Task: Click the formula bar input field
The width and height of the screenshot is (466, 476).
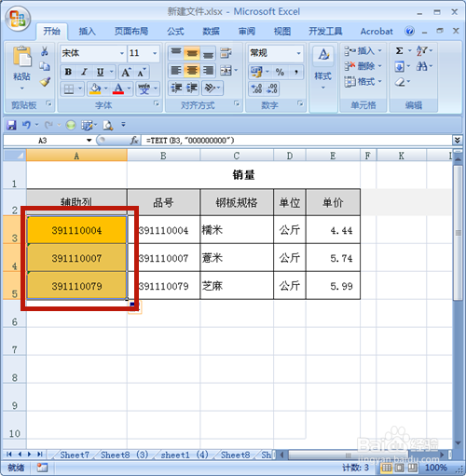Action: click(296, 141)
